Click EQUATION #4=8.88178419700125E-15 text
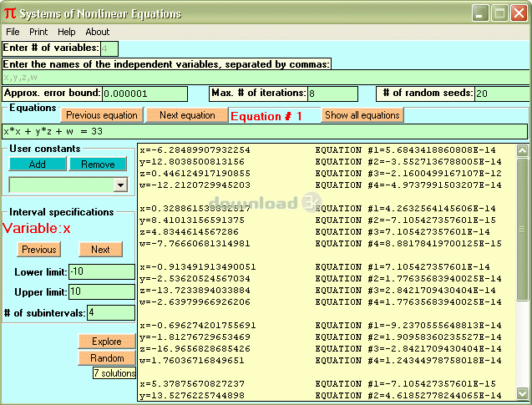This screenshot has height=405, width=532. click(408, 244)
